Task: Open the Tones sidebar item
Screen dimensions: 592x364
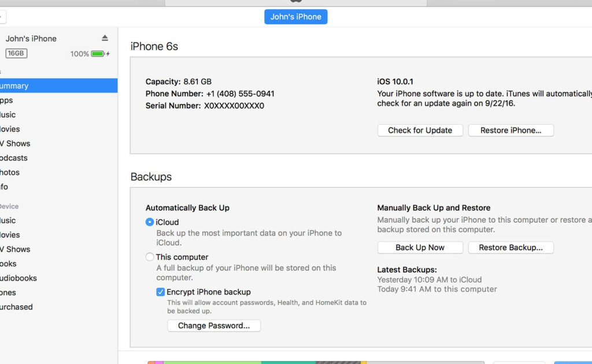Action: [x=58, y=292]
